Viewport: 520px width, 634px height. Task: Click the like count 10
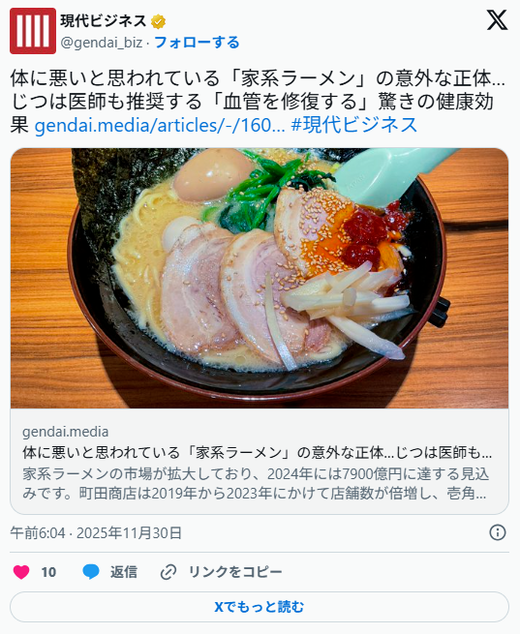coord(49,572)
